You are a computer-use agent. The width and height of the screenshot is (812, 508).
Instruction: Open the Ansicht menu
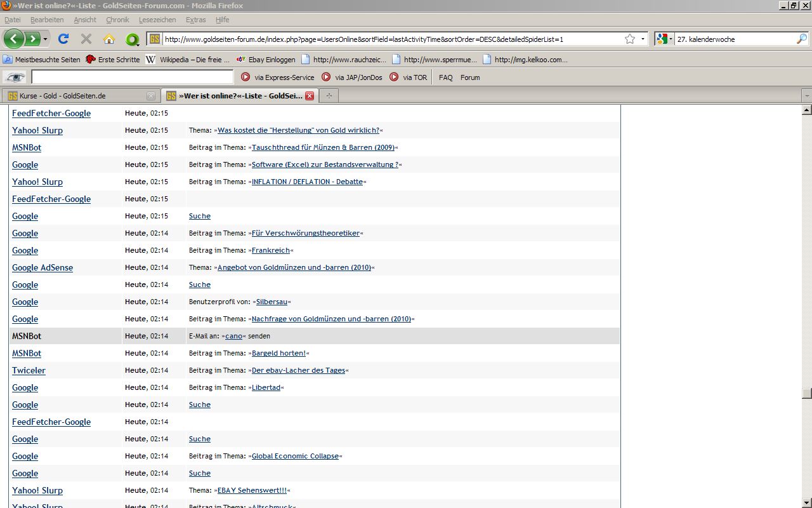[85, 20]
